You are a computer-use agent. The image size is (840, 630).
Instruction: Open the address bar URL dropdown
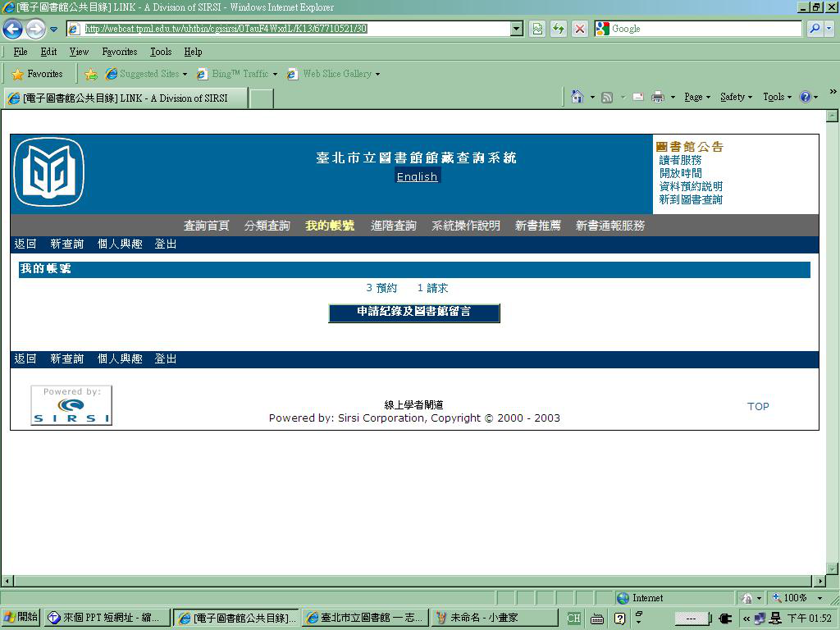click(x=517, y=29)
